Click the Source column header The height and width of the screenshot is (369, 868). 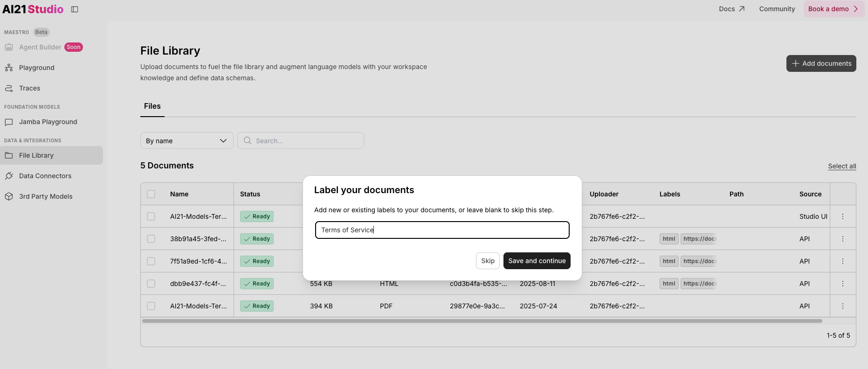811,194
